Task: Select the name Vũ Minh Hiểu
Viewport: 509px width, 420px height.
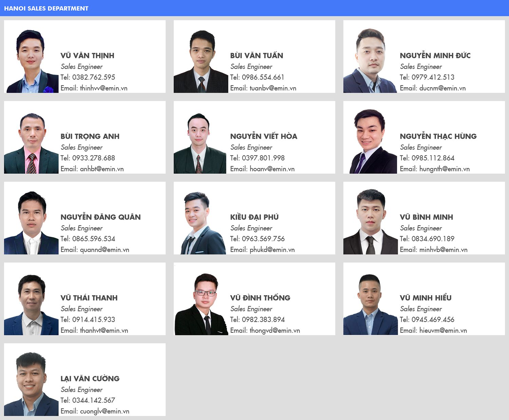Action: pos(426,298)
